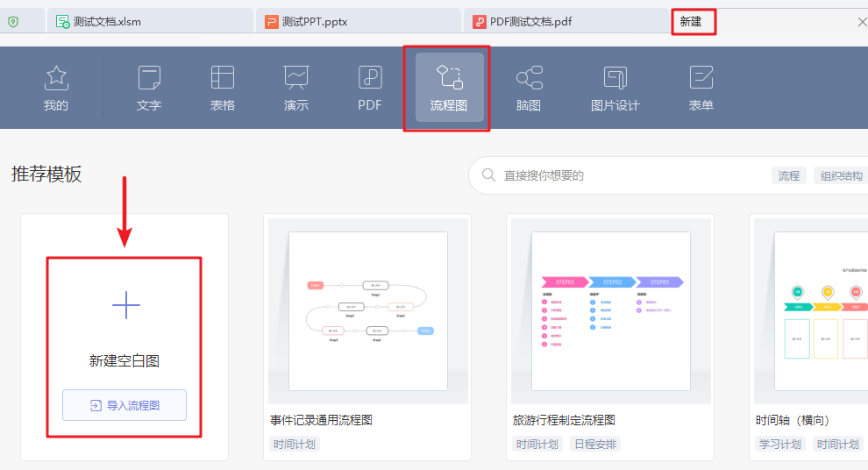The width and height of the screenshot is (868, 470).
Task: Open the 事件记录通用流程图 template thumbnail
Action: (368, 311)
